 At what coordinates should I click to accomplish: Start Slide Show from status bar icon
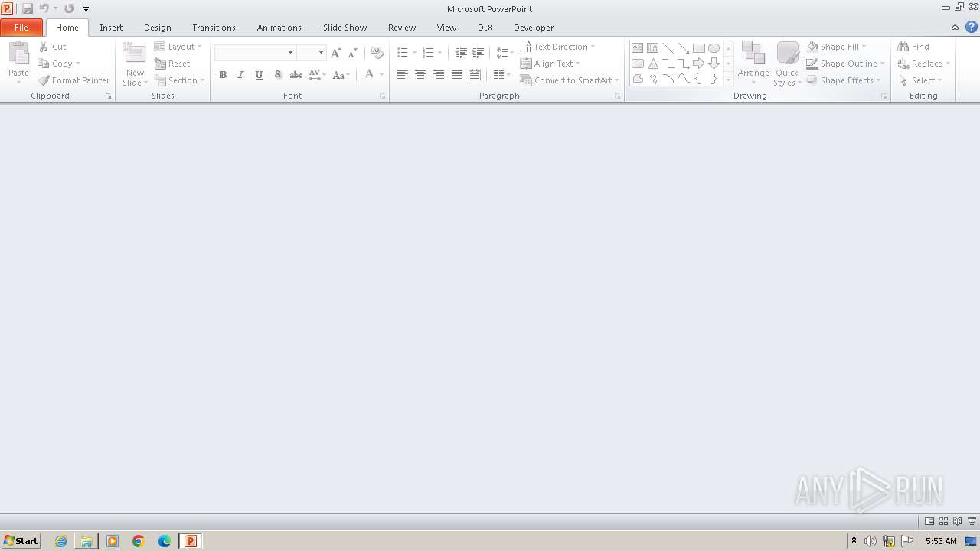[x=972, y=521]
